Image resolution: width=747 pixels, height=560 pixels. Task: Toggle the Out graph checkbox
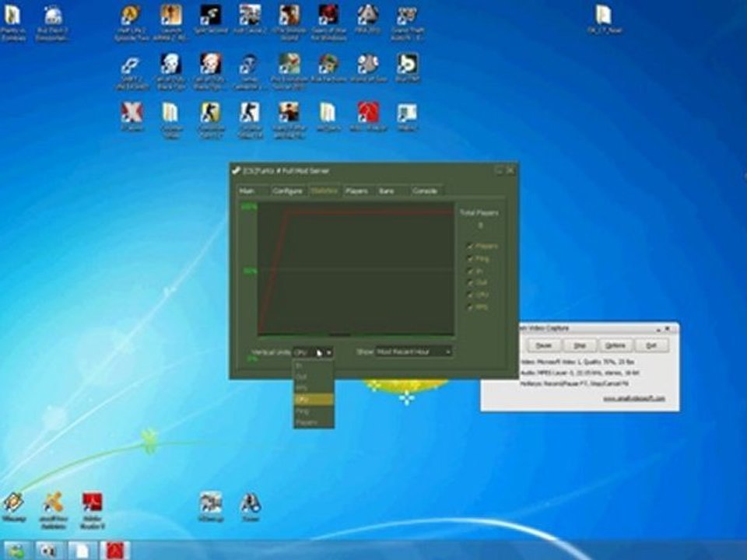coord(470,283)
